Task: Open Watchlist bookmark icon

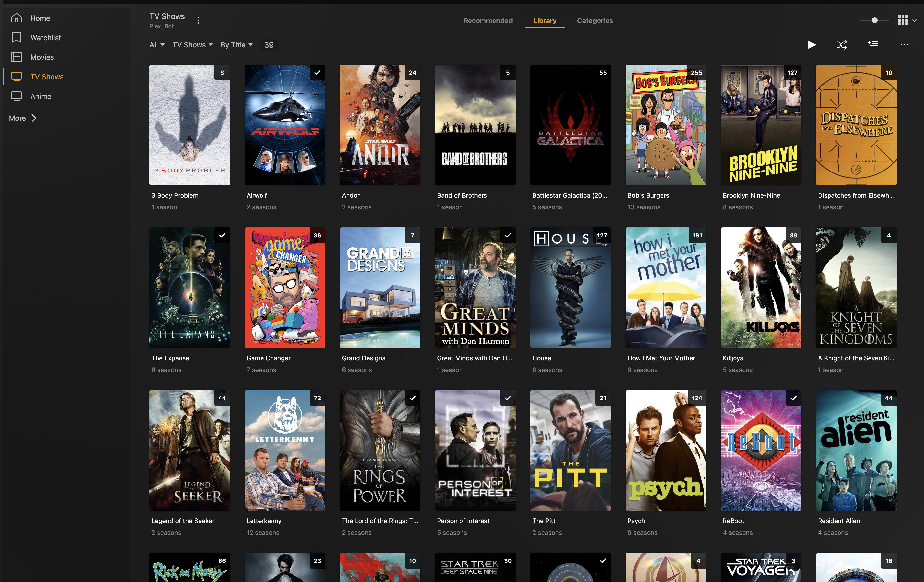Action: (17, 38)
